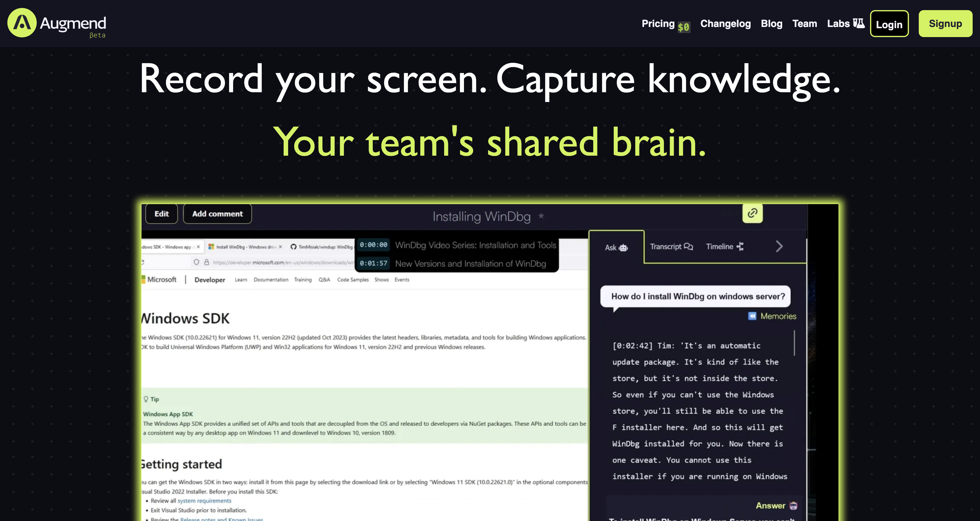Image resolution: width=980 pixels, height=521 pixels.
Task: Open the Team page
Action: [x=805, y=24]
